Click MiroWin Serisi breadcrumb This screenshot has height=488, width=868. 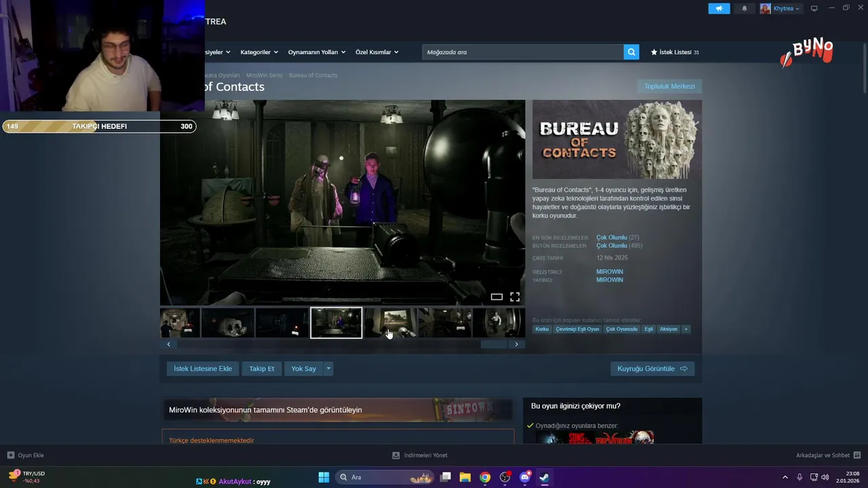click(264, 75)
